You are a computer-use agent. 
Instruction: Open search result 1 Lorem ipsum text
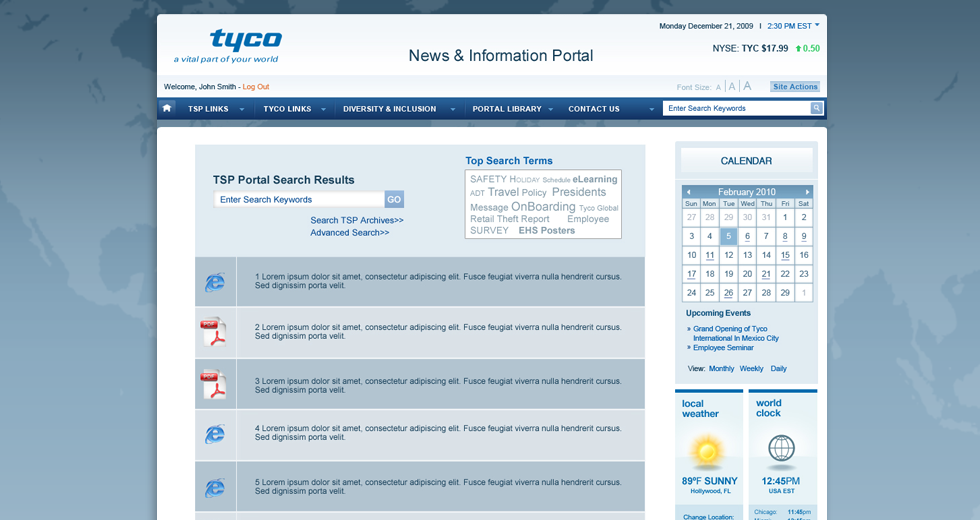pyautogui.click(x=438, y=281)
